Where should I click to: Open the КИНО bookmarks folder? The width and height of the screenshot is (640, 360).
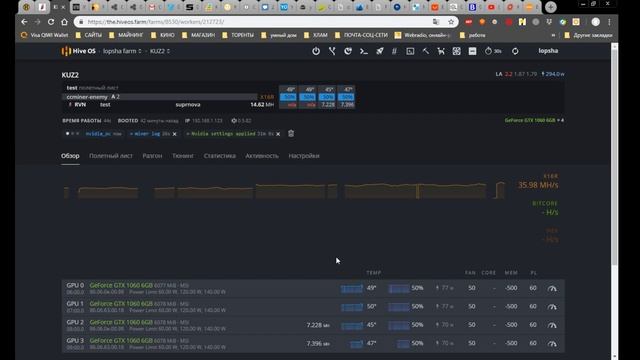pos(162,35)
